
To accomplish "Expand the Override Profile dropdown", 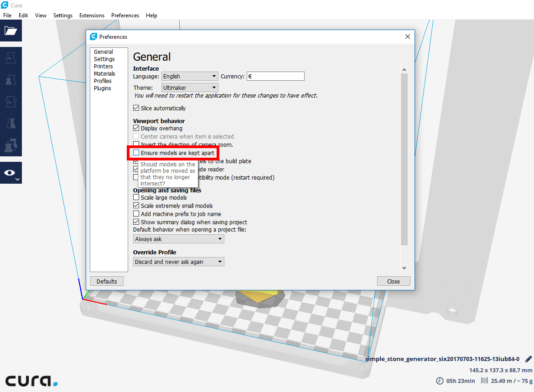I will tap(178, 262).
